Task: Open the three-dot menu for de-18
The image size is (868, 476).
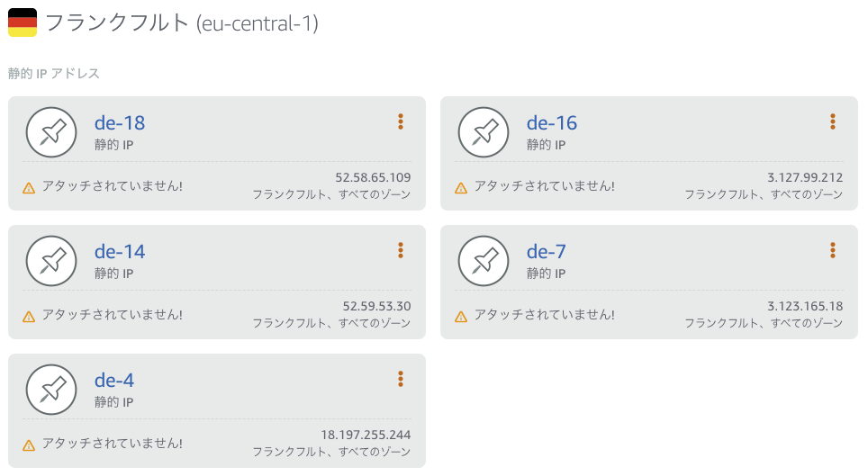Action: tap(401, 121)
